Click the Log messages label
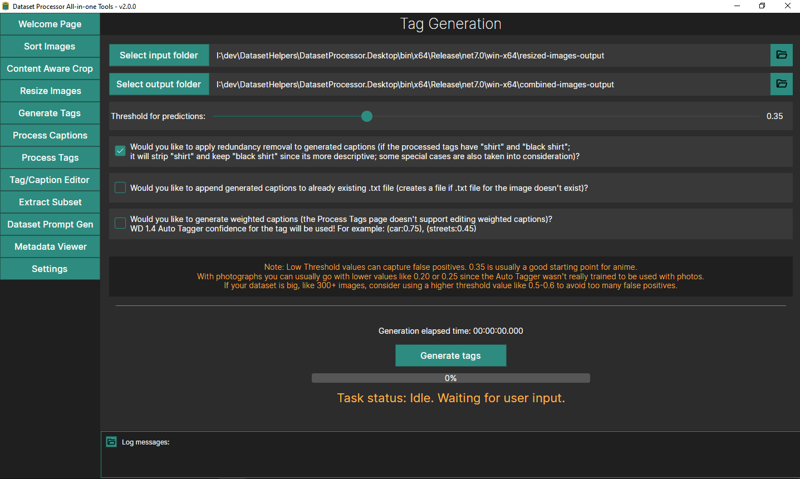This screenshot has width=800, height=479. (145, 442)
